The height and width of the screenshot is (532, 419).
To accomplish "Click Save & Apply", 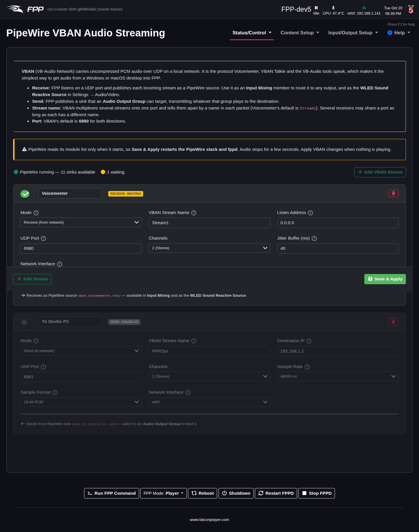I will tap(385, 279).
